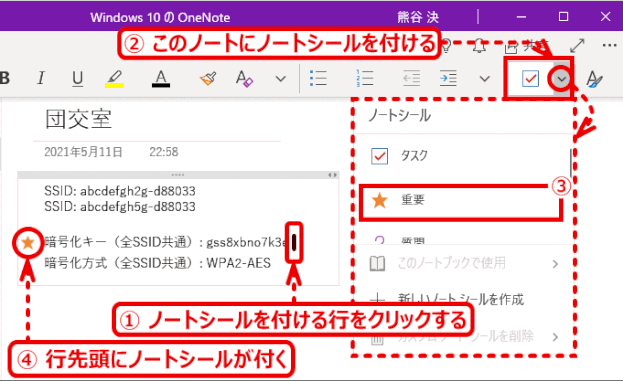The image size is (623, 381).
Task: Click the page title 団交室
Action: [x=78, y=119]
